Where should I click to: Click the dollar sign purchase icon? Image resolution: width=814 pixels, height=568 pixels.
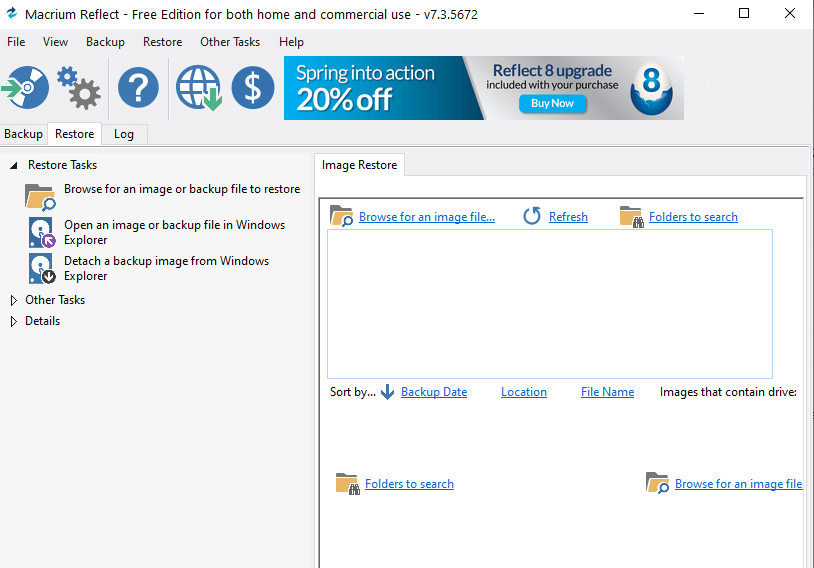coord(253,87)
